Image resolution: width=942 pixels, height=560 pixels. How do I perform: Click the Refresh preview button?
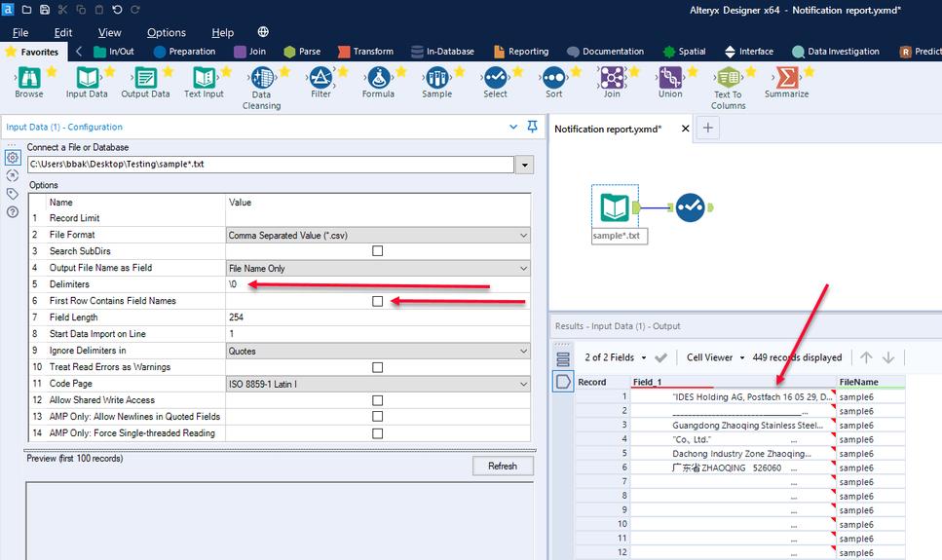(x=503, y=466)
